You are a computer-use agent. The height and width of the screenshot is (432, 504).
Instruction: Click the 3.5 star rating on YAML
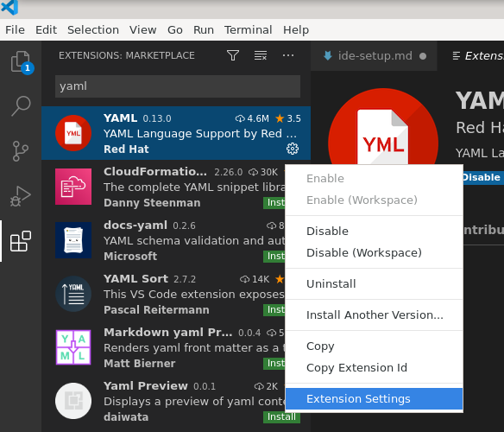288,118
